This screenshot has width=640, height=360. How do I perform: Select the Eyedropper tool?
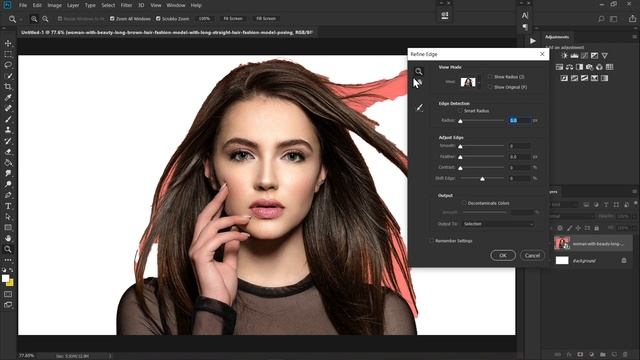tap(8, 98)
